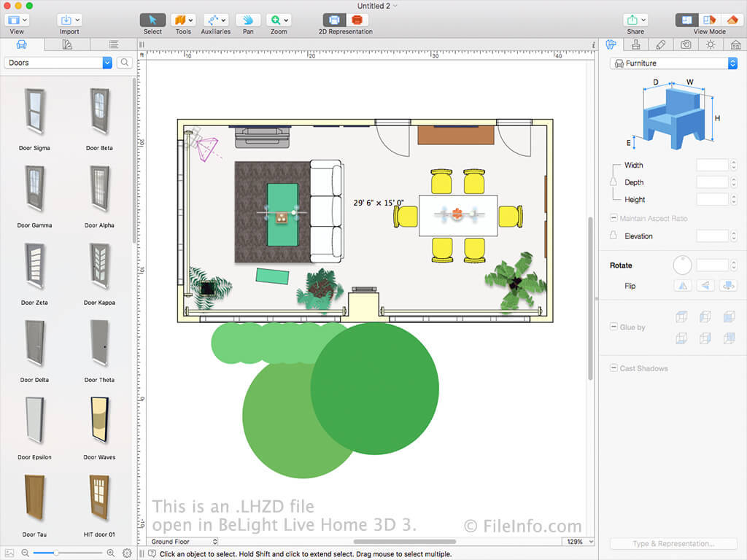Toggle the Glue by checkbox

(614, 327)
